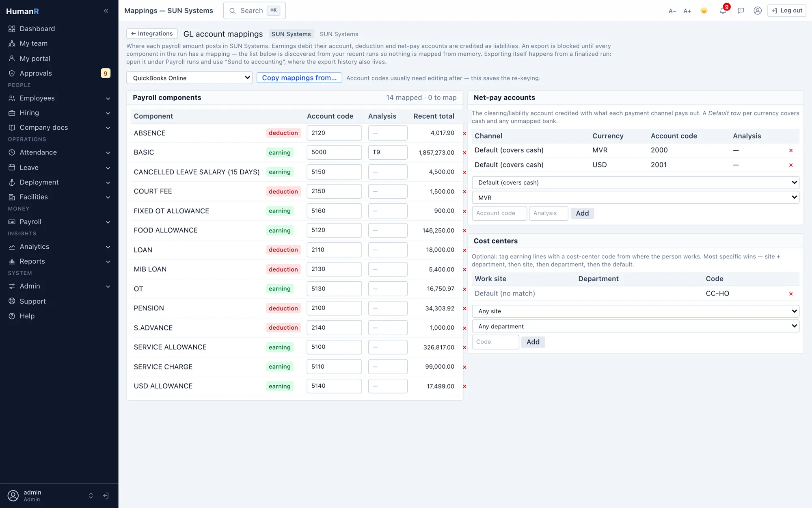Edit the BASIC analysis field T9
Viewport: 812px width, 508px height.
[x=388, y=152]
